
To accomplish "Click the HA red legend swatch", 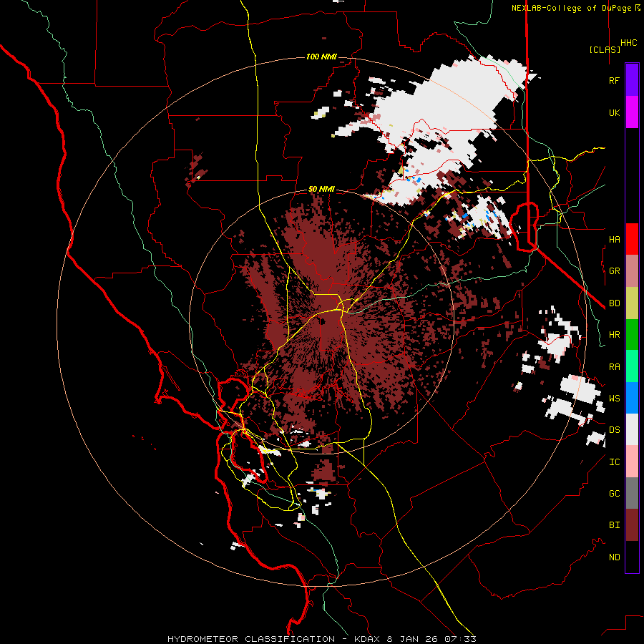I will tap(632, 239).
